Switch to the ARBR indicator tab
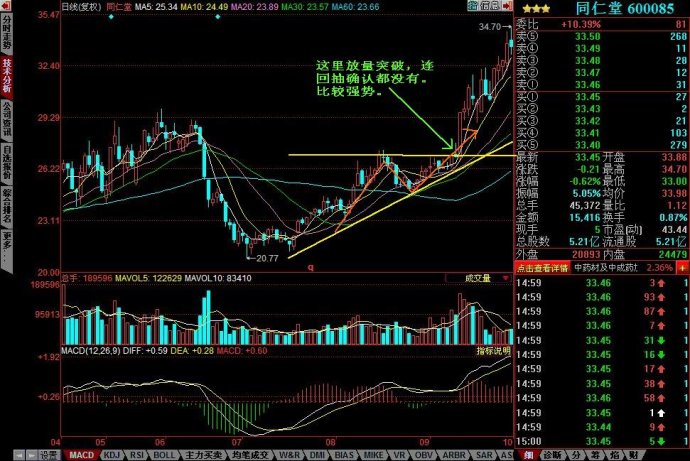The height and width of the screenshot is (461, 690). [454, 455]
